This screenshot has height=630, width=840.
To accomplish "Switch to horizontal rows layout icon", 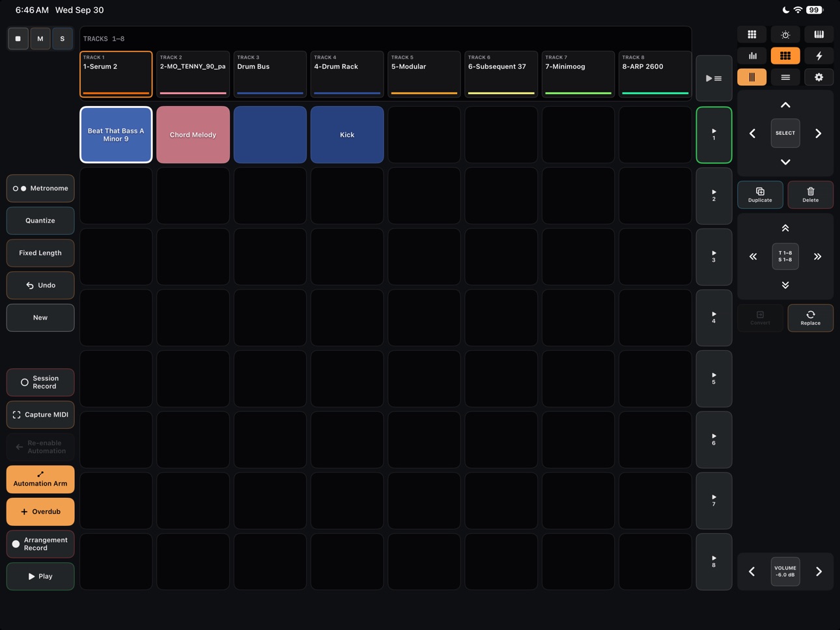I will [785, 77].
